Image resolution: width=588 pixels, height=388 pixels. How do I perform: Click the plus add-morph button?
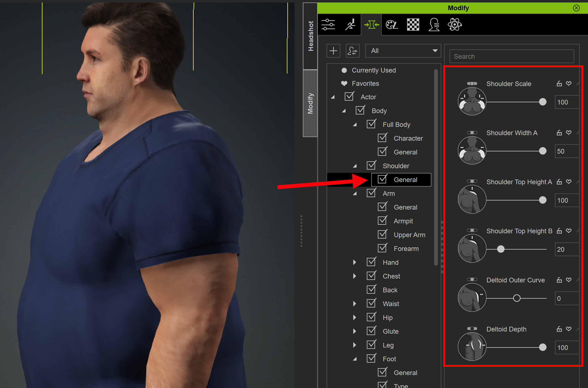[x=333, y=51]
